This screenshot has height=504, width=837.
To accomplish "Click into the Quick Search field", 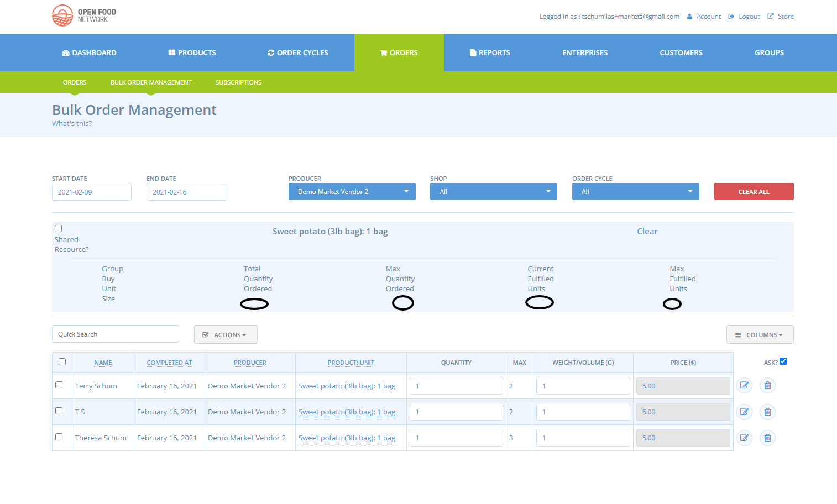I will coord(115,334).
